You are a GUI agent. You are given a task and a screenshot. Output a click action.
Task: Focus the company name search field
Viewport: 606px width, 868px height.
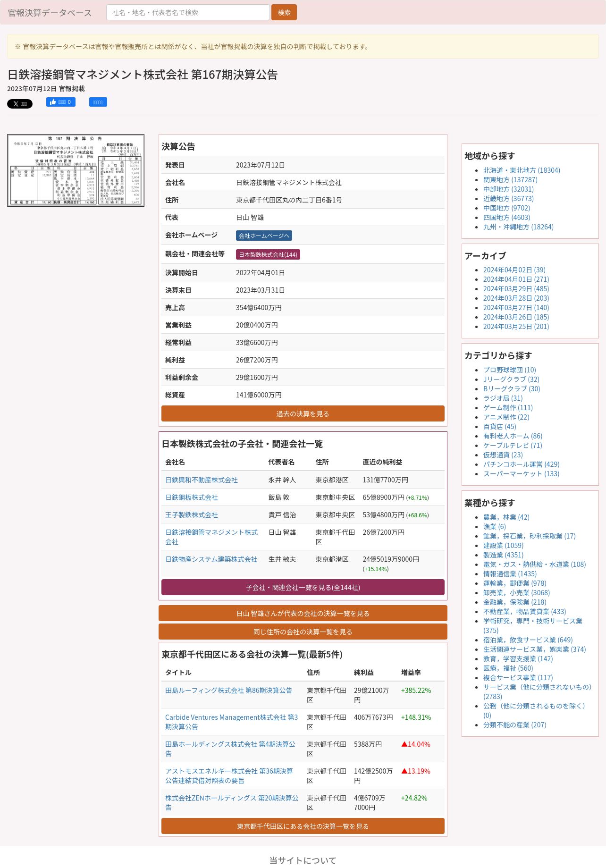click(188, 12)
